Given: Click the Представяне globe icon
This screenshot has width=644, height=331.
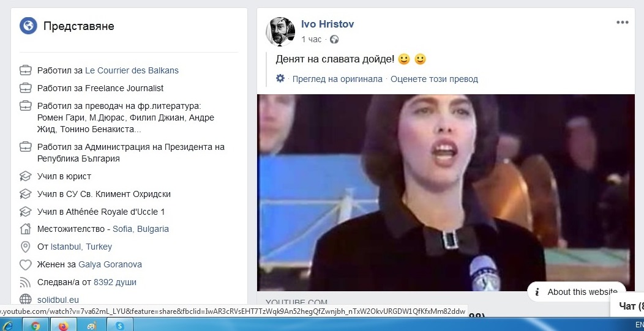Looking at the screenshot, I should tap(28, 26).
